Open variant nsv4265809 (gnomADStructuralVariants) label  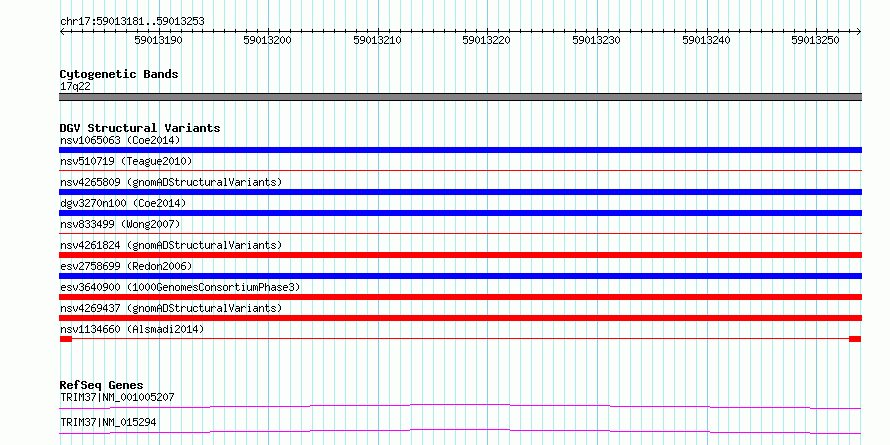coord(171,182)
